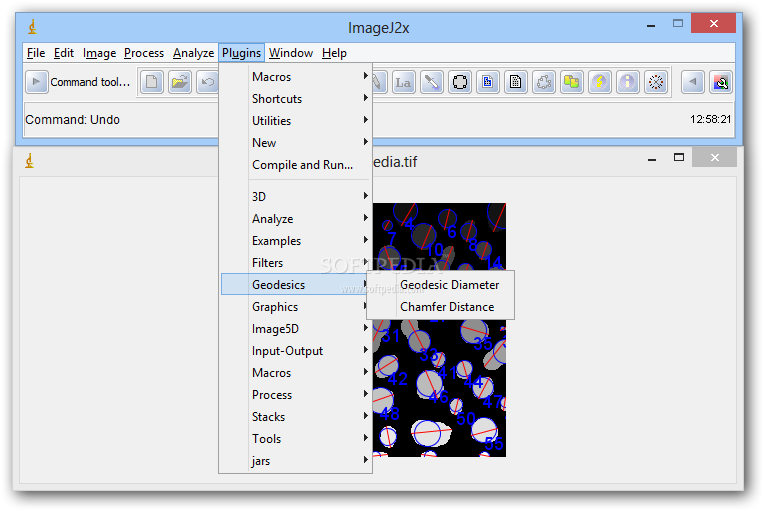Click the Undo arrow toolbar icon
This screenshot has width=764, height=511.
208,82
